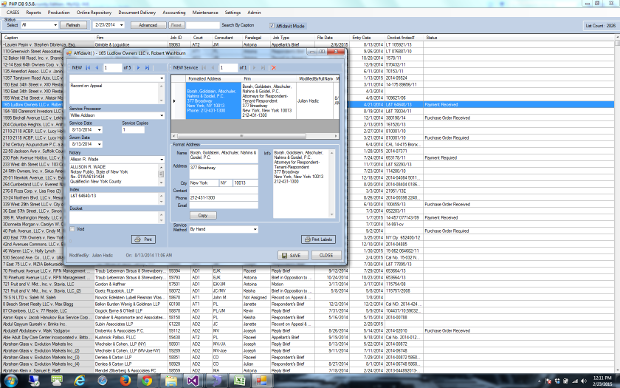Open the Service Method dropdown
The height and width of the screenshot is (388, 620).
tap(255, 229)
